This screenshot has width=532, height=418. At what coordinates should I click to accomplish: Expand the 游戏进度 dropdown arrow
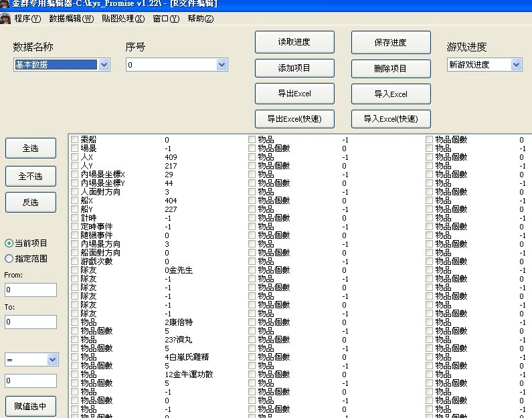516,64
